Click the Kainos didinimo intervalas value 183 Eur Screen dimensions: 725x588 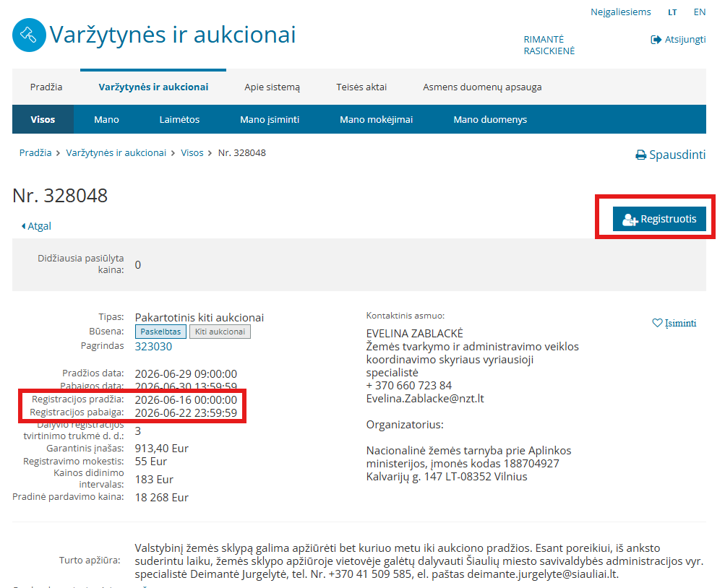click(x=154, y=480)
